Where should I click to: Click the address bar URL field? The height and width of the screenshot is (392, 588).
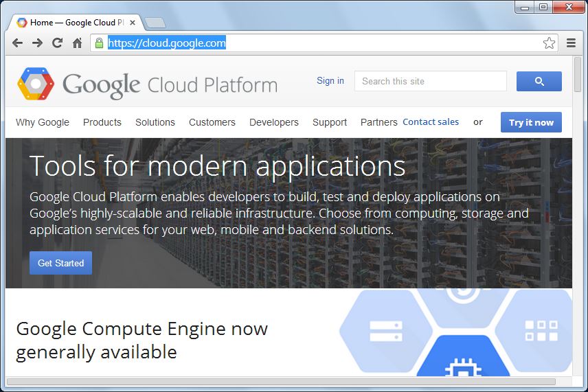coord(324,43)
